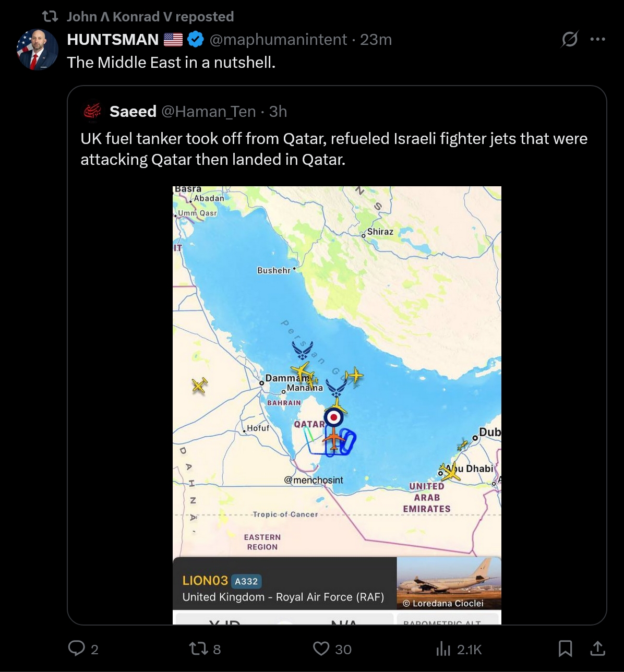Image resolution: width=624 pixels, height=672 pixels.
Task: Open the 23m post timestamp
Action: [376, 40]
